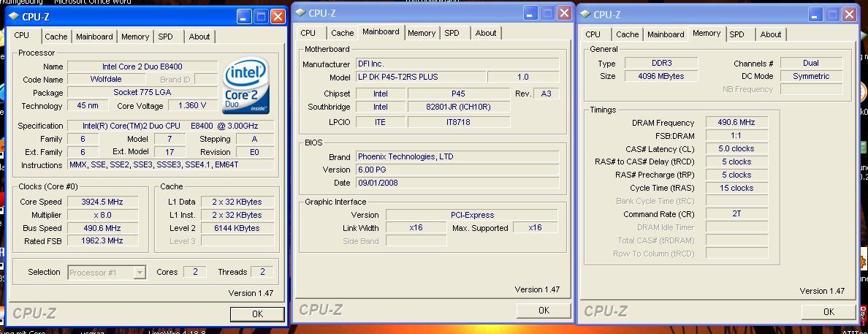Click the Intel Core 2 Duo logo
868x334 pixels.
pyautogui.click(x=245, y=84)
